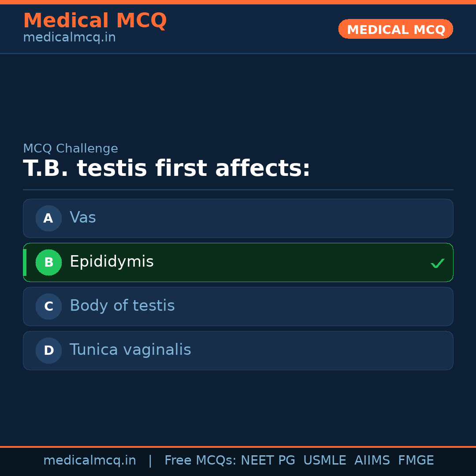Click the circular C letter badge
Image resolution: width=476 pixels, height=476 pixels.
(48, 306)
